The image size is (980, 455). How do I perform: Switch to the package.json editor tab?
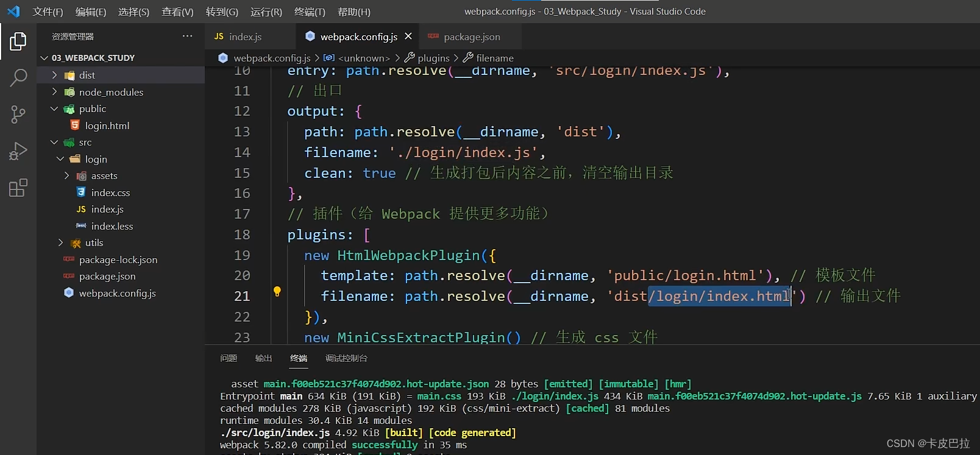[x=470, y=37]
